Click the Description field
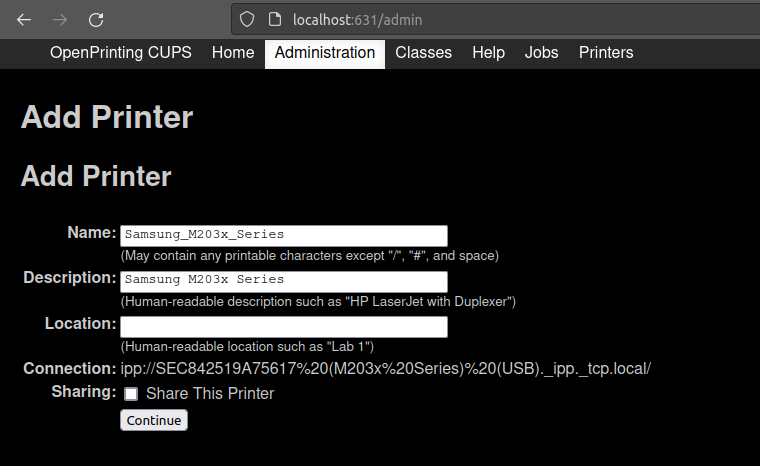The width and height of the screenshot is (760, 466). coord(284,281)
